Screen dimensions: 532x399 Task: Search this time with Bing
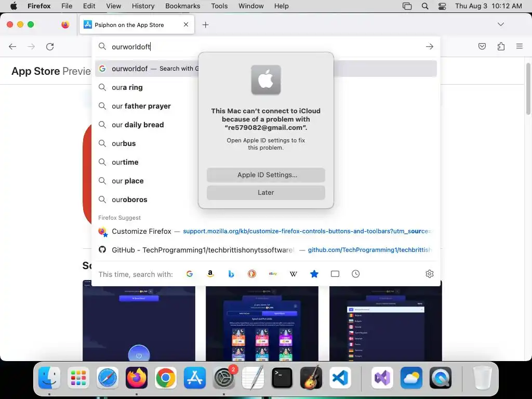[231, 274]
